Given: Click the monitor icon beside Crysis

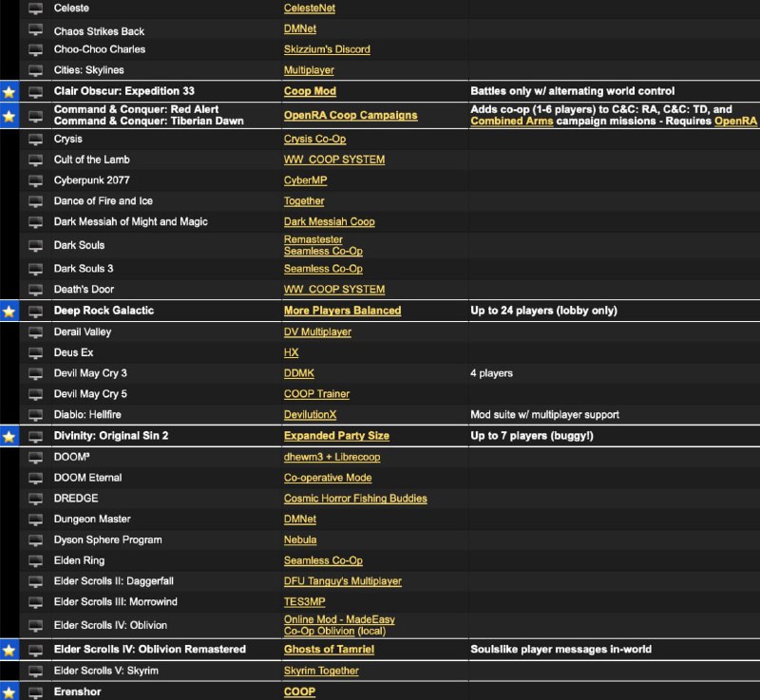Looking at the screenshot, I should pyautogui.click(x=36, y=140).
